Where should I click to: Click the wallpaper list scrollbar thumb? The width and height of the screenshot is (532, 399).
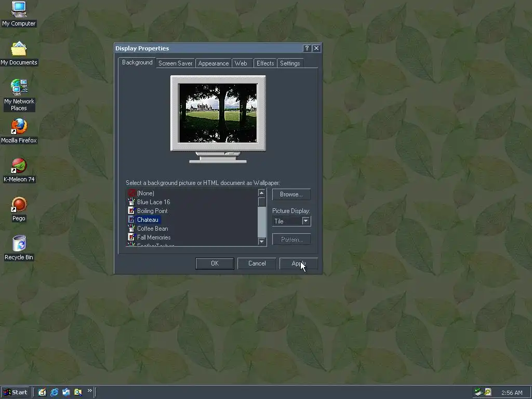point(262,202)
